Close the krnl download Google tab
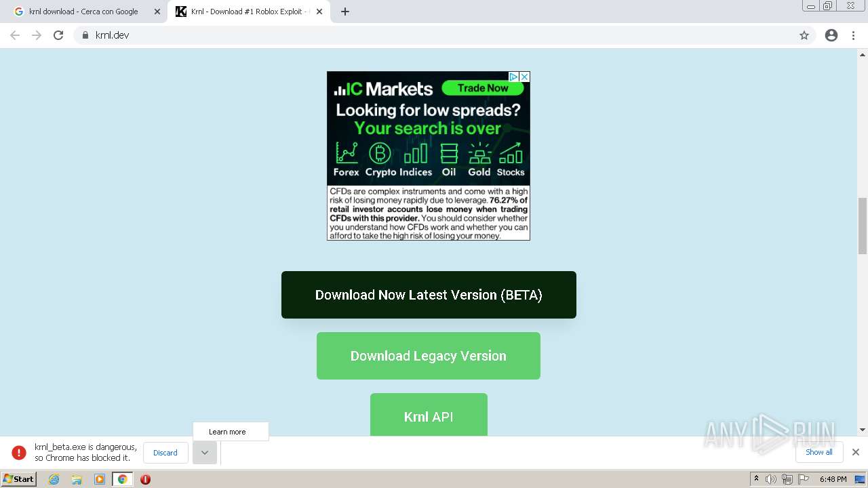 tap(157, 12)
